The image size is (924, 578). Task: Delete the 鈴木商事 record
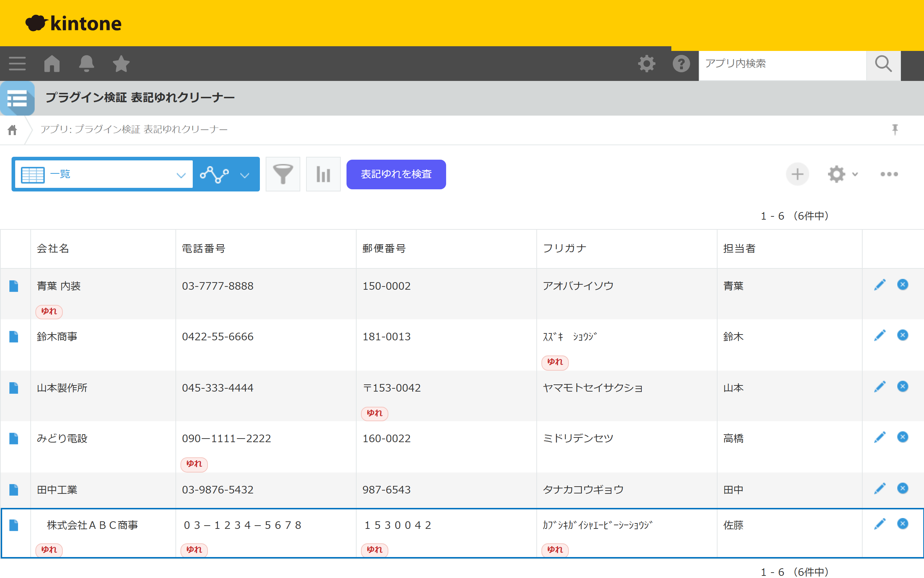tap(903, 335)
